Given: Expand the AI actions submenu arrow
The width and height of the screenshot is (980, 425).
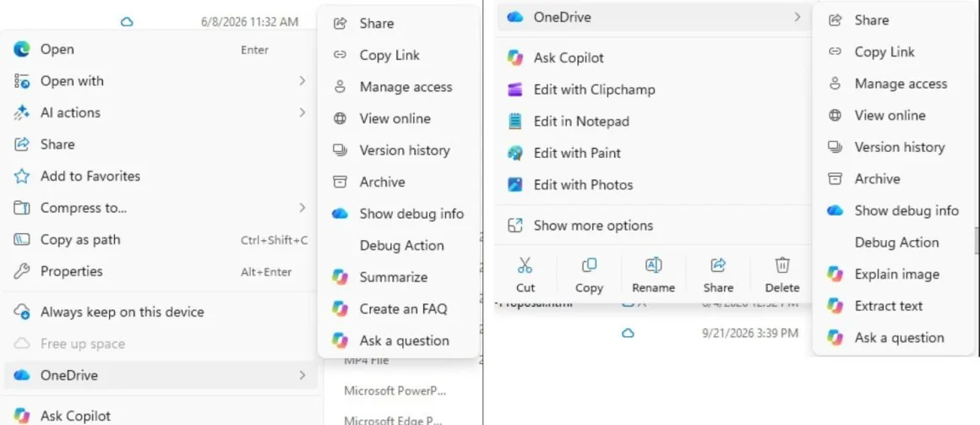Looking at the screenshot, I should [x=302, y=112].
